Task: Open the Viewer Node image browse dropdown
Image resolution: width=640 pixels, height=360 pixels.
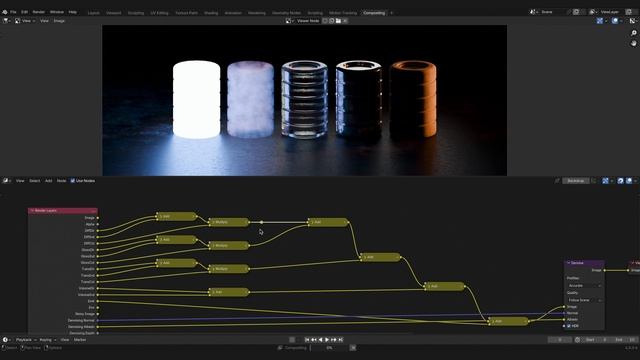Action: click(289, 21)
